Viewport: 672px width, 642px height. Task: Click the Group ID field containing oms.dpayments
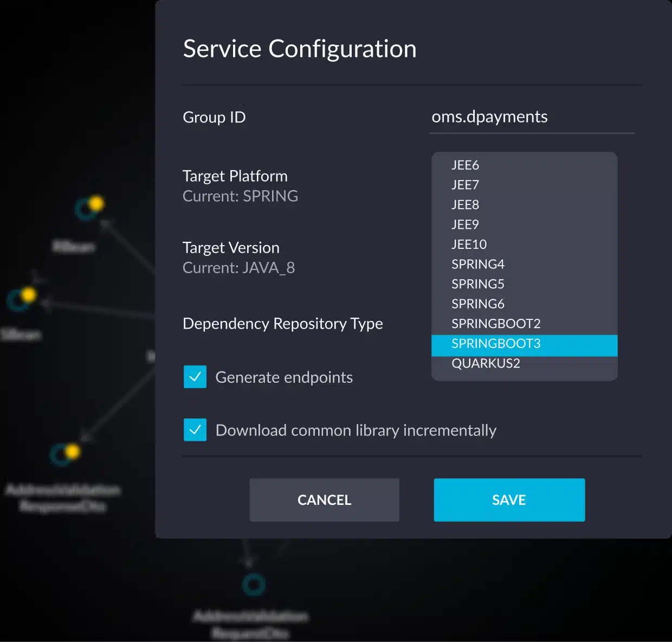point(532,117)
